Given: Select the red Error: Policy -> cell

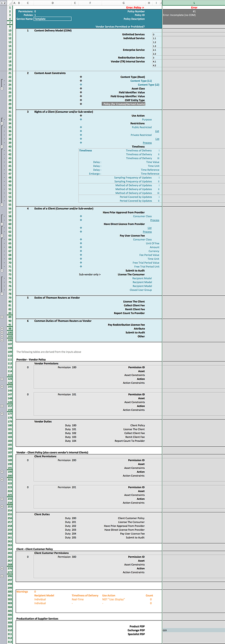Looking at the screenshot, I should tap(135, 7).
